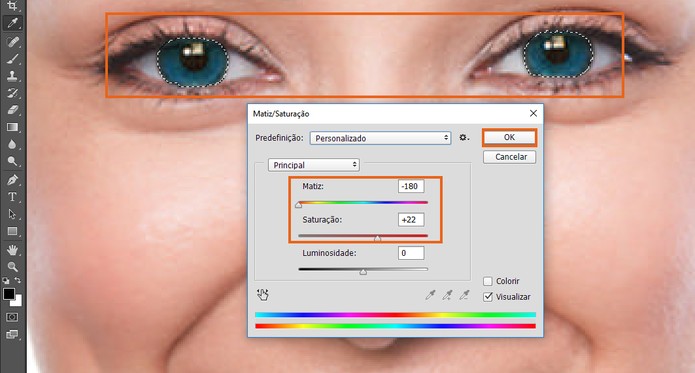Confirm with the OK button

click(x=509, y=137)
